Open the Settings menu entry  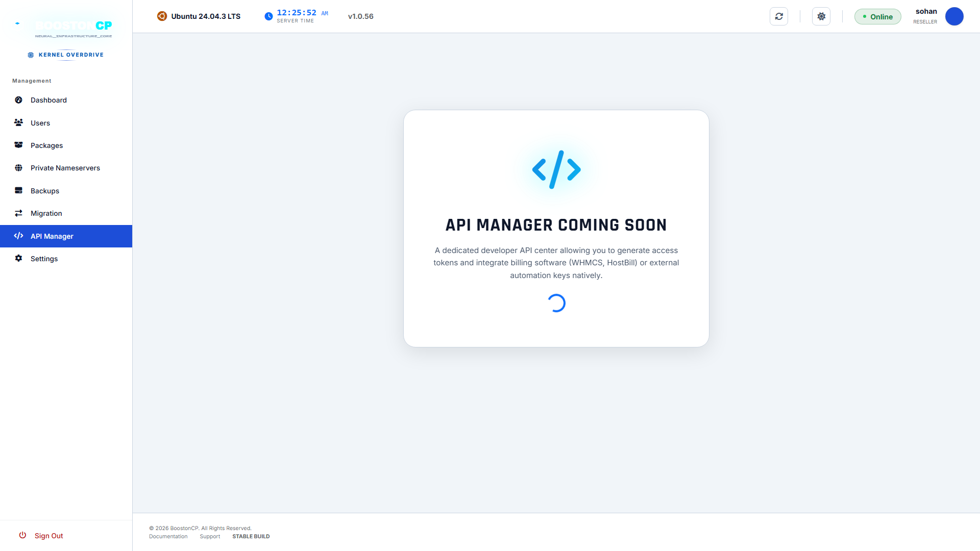tap(66, 259)
